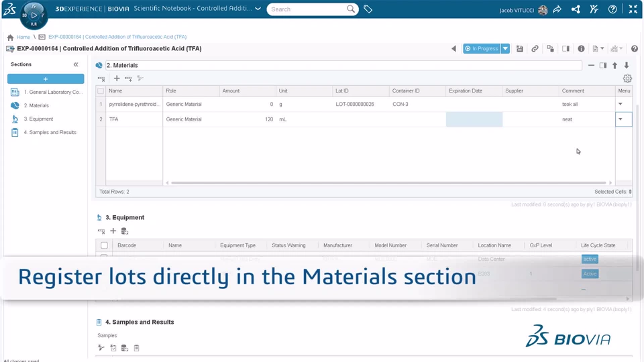The image size is (644, 362).
Task: Open the notebook title dropdown chevron
Action: pyautogui.click(x=258, y=9)
